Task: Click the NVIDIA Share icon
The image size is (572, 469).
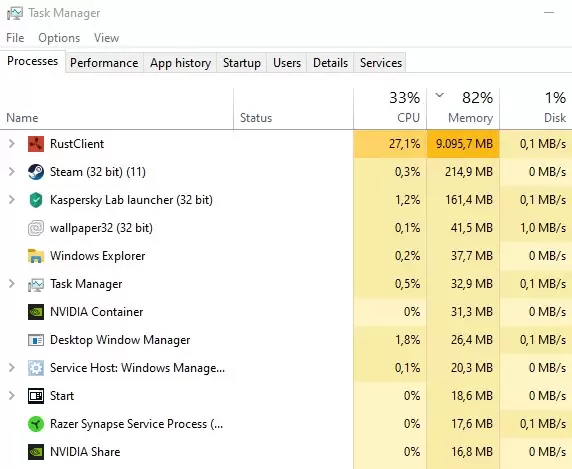Action: [36, 452]
